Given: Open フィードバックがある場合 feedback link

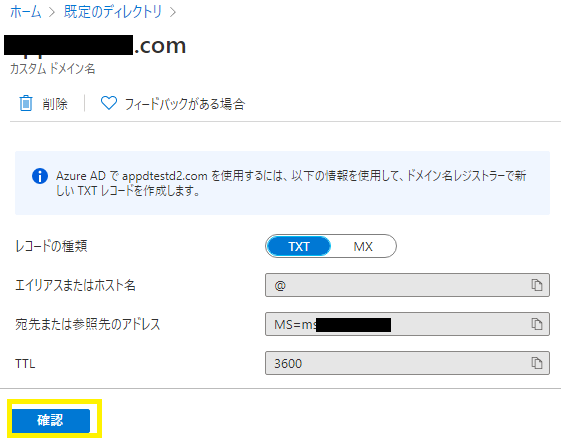Looking at the screenshot, I should coord(185,104).
